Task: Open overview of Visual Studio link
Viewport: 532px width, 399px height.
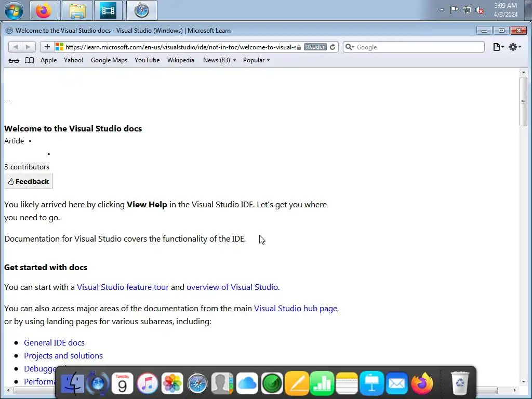Action: tap(232, 287)
